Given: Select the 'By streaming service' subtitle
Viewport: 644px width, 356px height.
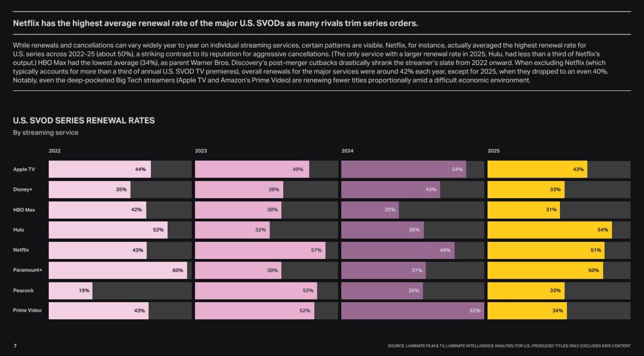Looking at the screenshot, I should click(46, 133).
